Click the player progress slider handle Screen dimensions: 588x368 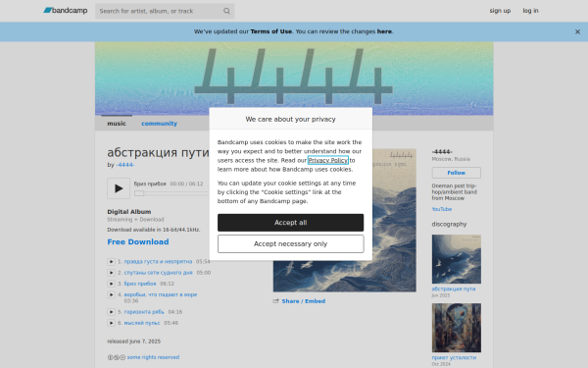click(139, 193)
